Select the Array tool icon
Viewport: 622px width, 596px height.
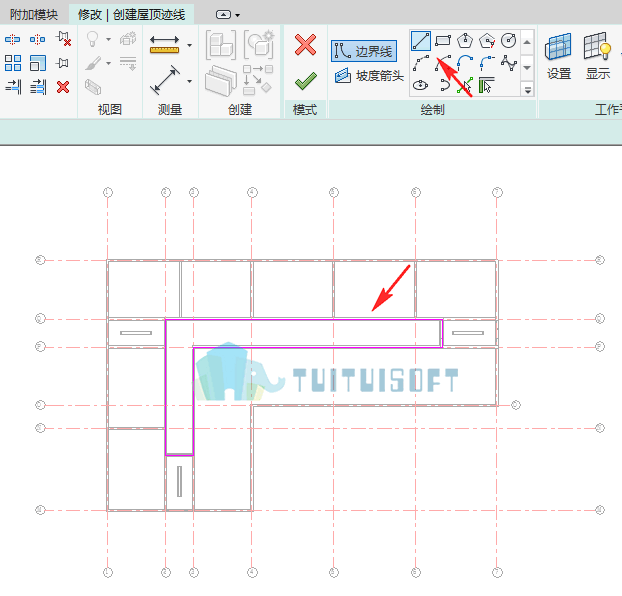pyautogui.click(x=13, y=63)
